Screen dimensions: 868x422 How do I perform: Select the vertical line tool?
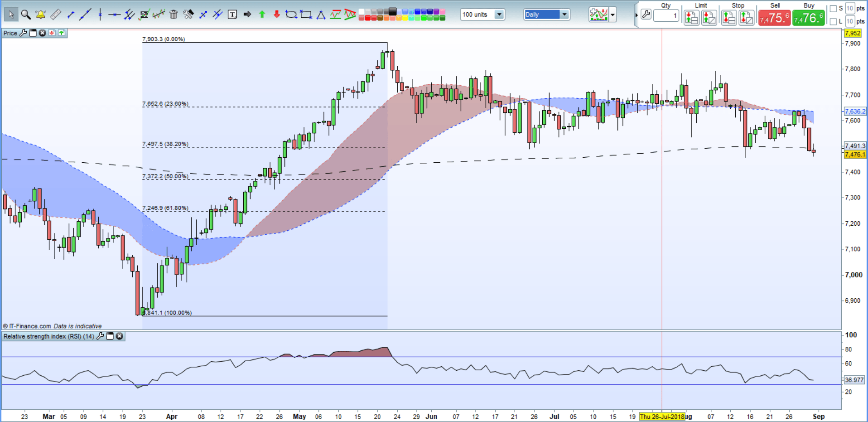click(x=100, y=15)
